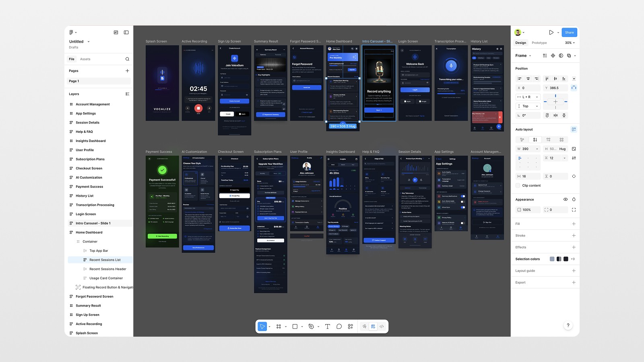This screenshot has width=644, height=362.
Task: Select the Text tool
Action: [328, 326]
